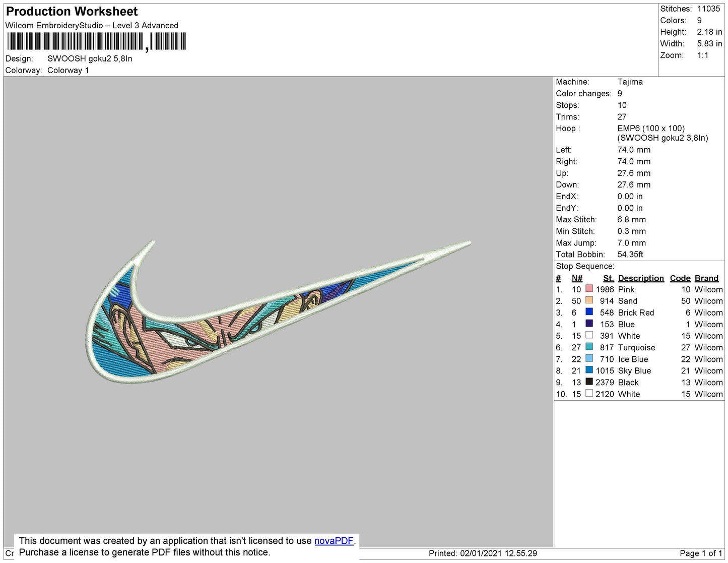Click thread number 2379 in the Black row
This screenshot has width=728, height=563.
pyautogui.click(x=605, y=383)
